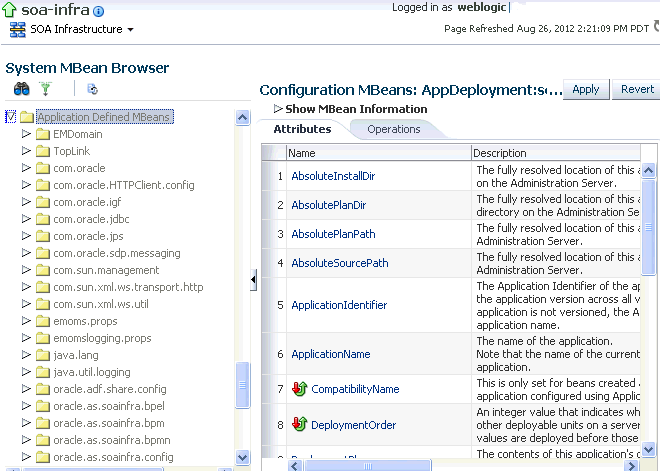The width and height of the screenshot is (660, 471).
Task: Select com.oracle.sdp.messaging tree item
Action: point(117,253)
